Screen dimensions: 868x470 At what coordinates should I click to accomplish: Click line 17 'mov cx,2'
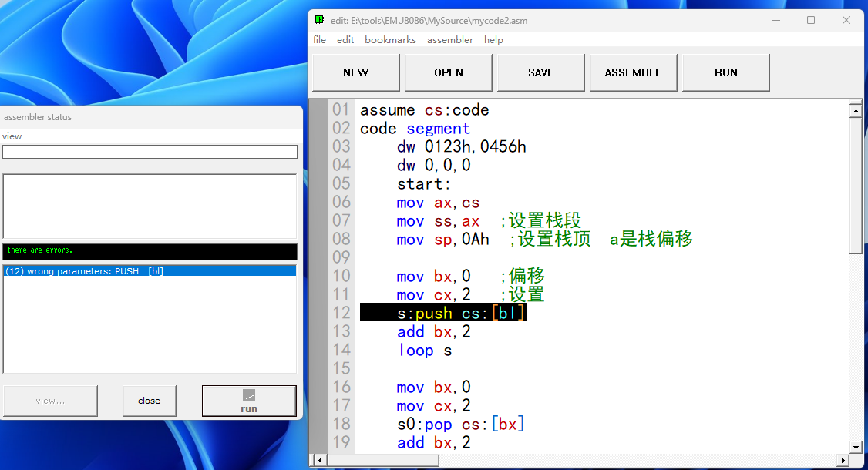pos(434,406)
